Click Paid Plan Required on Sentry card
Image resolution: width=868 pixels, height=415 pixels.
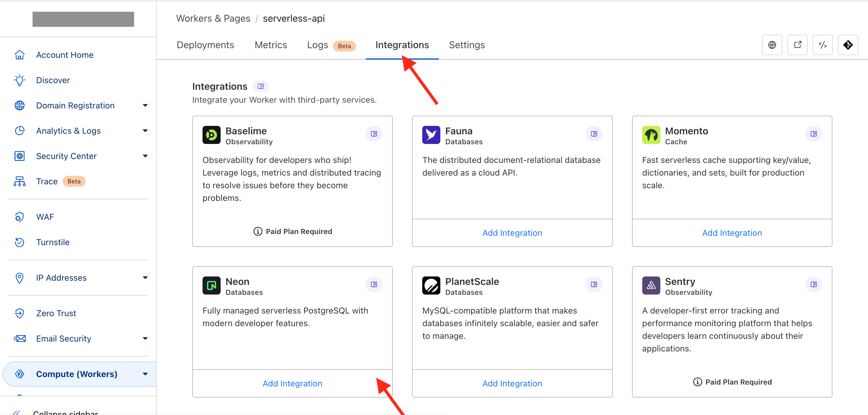pyautogui.click(x=732, y=382)
